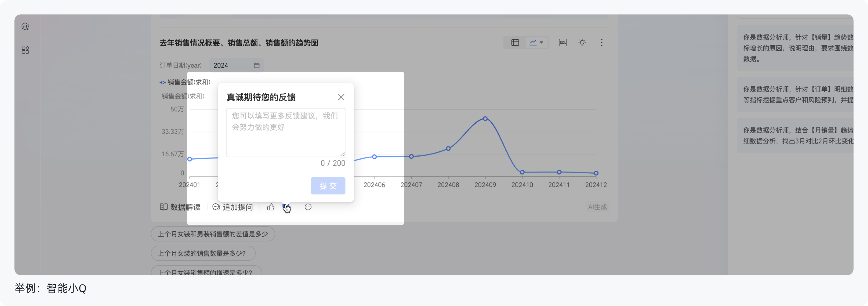
Task: Click the thumbs-up to like the answer
Action: pos(271,207)
